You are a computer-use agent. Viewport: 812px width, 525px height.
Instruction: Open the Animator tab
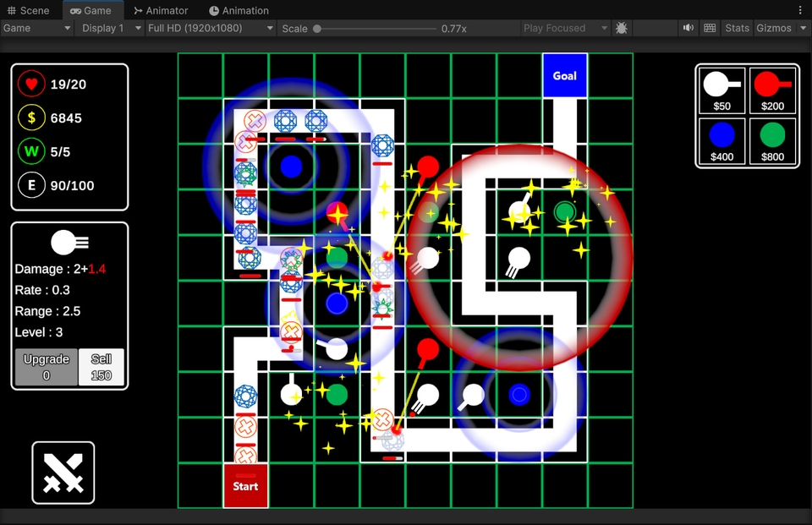point(161,10)
